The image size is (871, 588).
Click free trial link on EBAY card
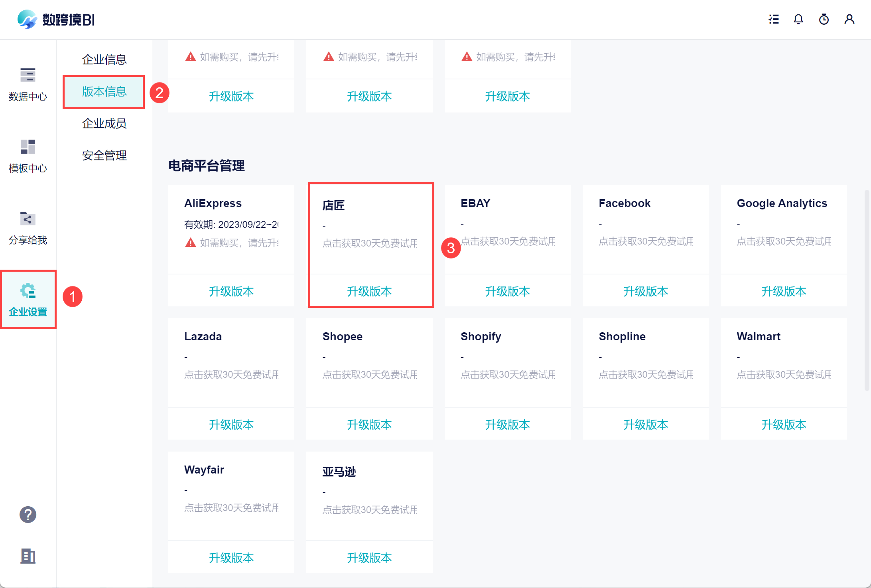(x=508, y=241)
